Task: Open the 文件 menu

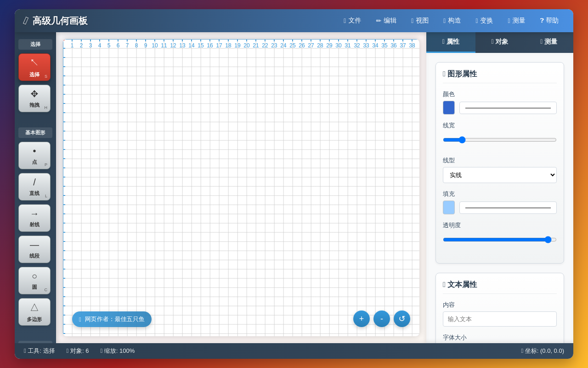Action: (352, 21)
